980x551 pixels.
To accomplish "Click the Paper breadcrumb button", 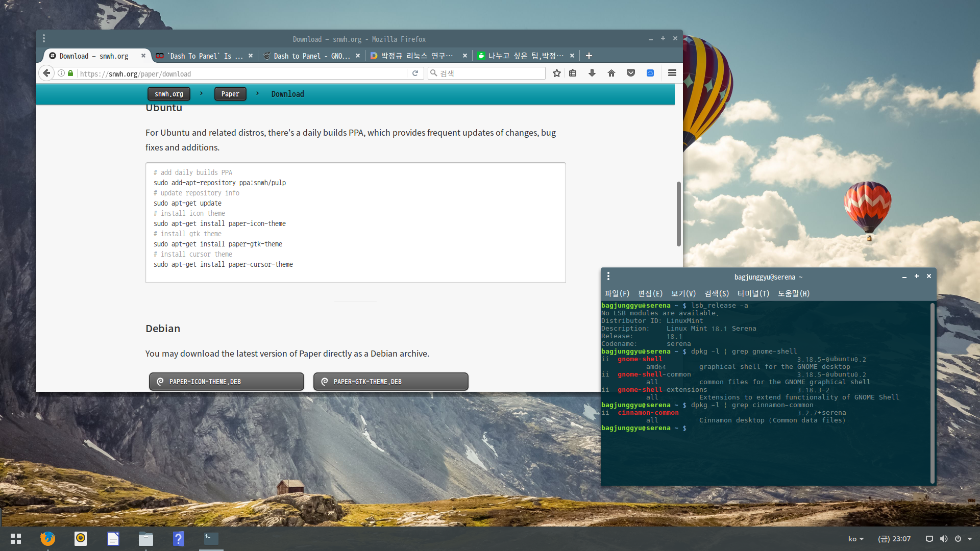I will [230, 94].
